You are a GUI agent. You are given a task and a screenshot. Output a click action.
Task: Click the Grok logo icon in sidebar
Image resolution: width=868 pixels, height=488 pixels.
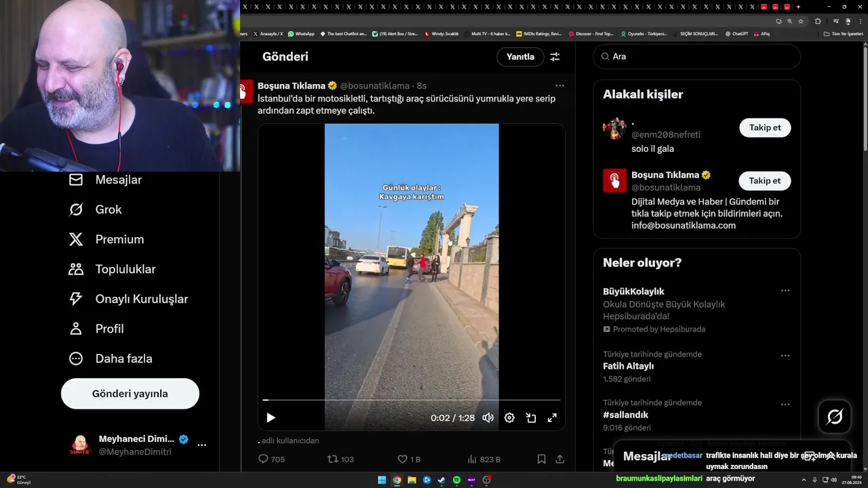pos(76,209)
